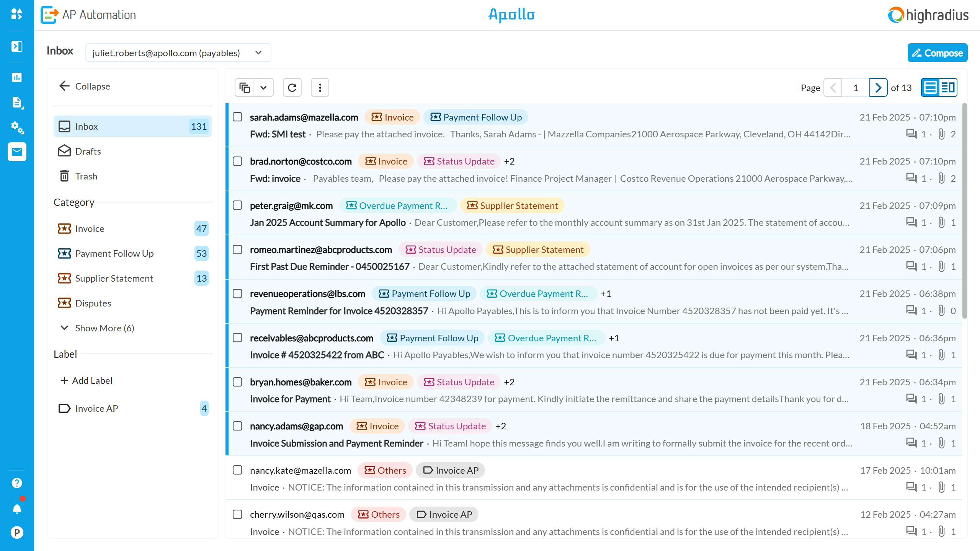Click the refresh inbox icon
The image size is (980, 551).
click(x=292, y=88)
